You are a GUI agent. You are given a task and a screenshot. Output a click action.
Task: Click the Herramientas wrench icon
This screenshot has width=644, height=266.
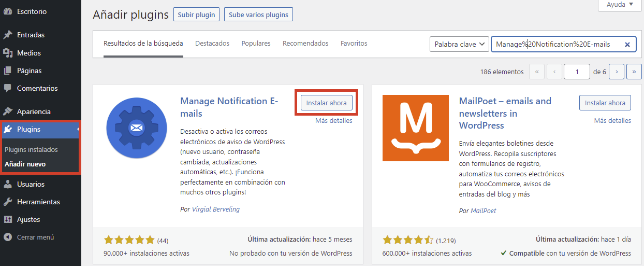pos(8,202)
